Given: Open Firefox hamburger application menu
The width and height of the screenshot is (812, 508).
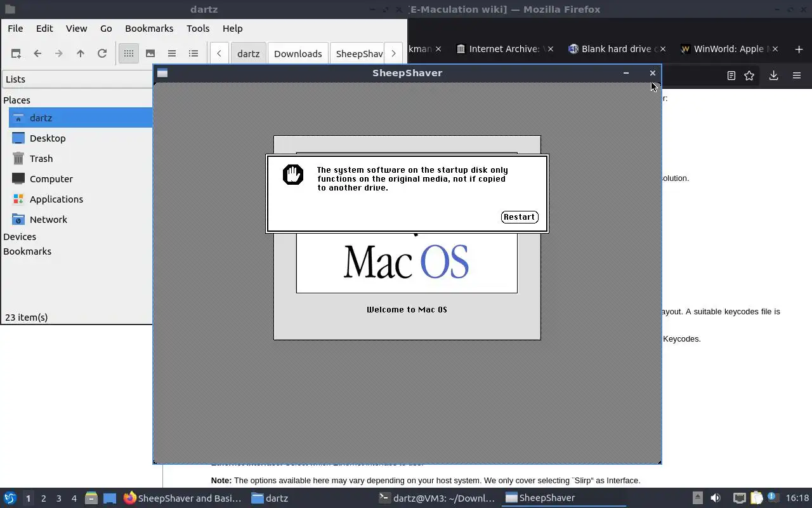Looking at the screenshot, I should 797,76.
